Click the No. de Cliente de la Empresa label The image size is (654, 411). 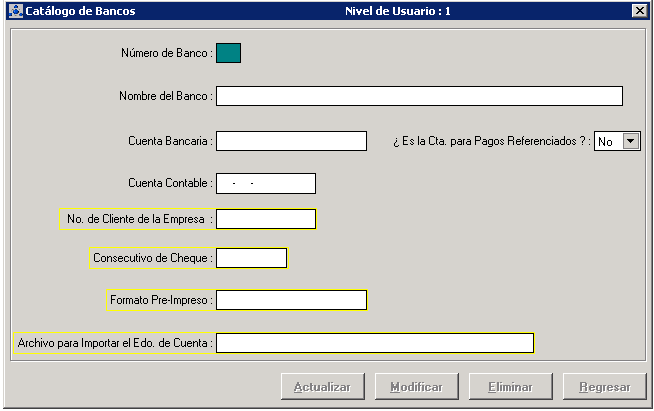pos(135,219)
